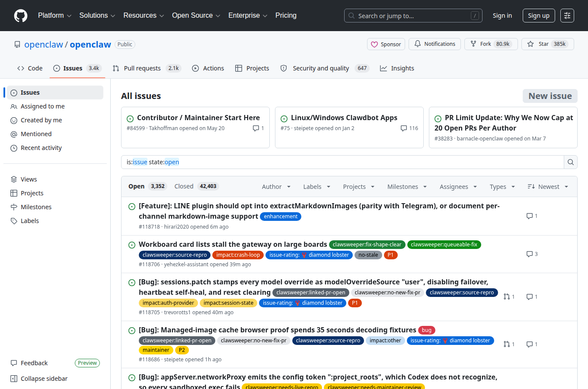Click the Star button for the repository

[547, 44]
